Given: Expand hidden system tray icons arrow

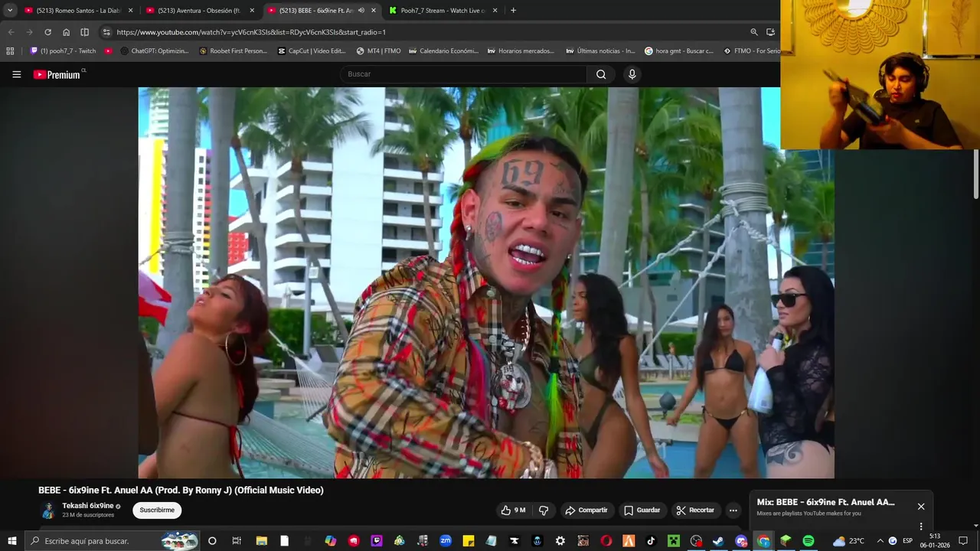Looking at the screenshot, I should (880, 541).
